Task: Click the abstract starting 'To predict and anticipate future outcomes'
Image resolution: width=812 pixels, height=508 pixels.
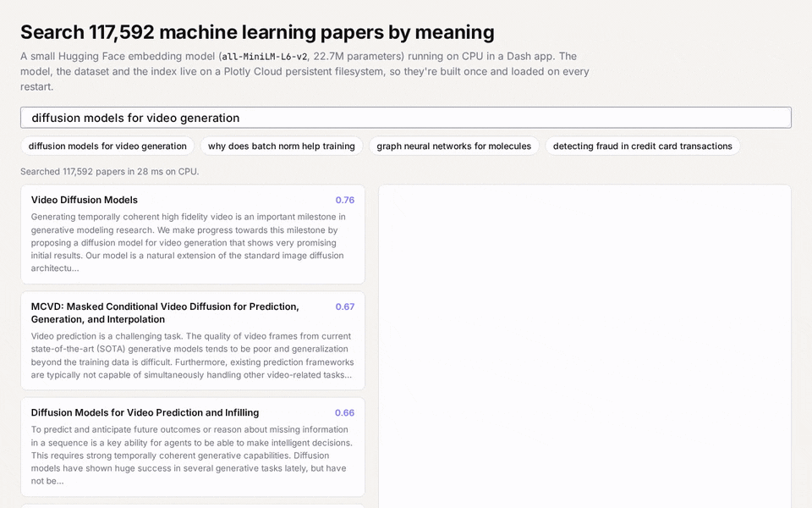Action: 192,456
